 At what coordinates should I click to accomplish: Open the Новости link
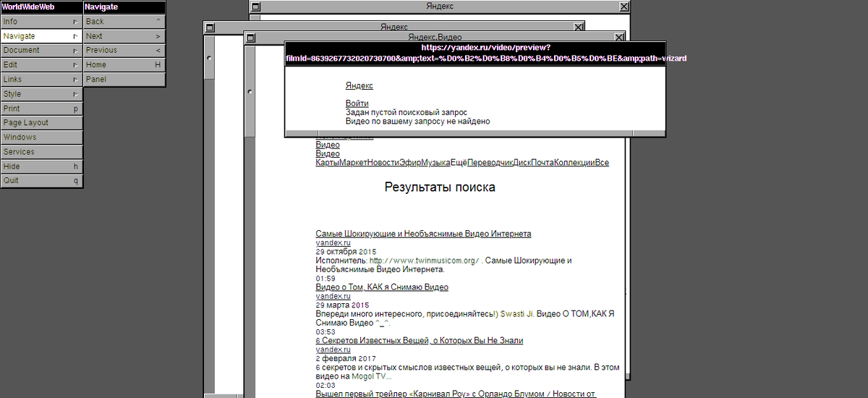(x=383, y=163)
